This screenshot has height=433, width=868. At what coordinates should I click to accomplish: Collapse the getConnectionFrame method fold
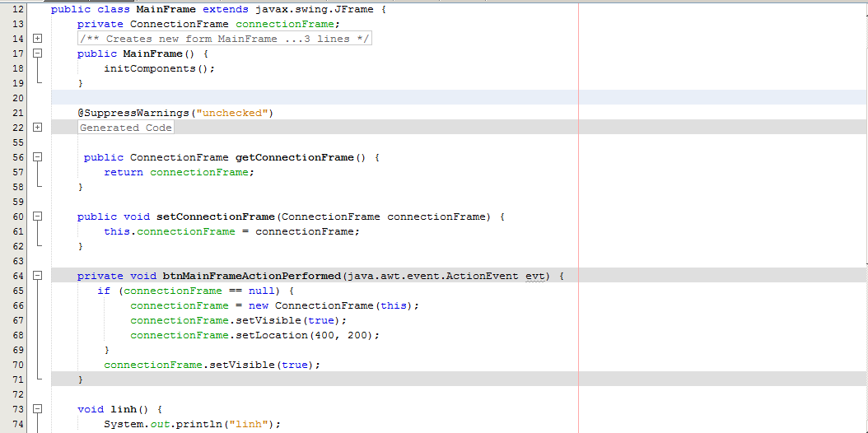point(37,157)
